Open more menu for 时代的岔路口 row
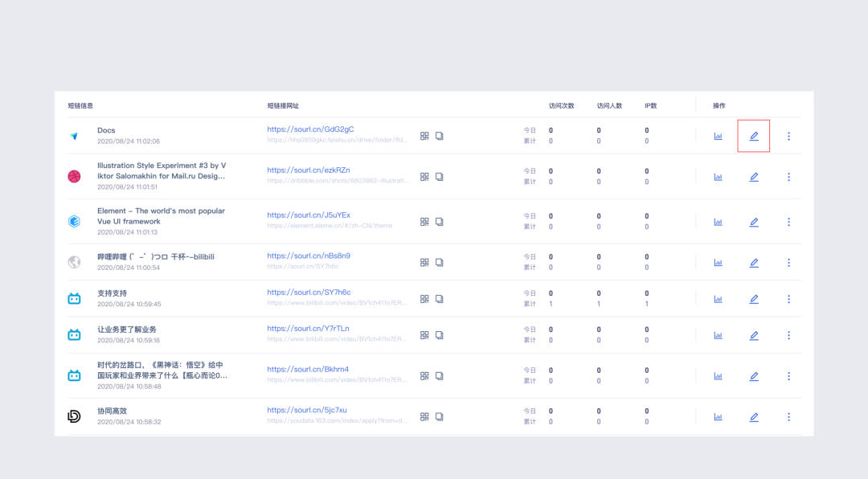Image resolution: width=868 pixels, height=479 pixels. pyautogui.click(x=789, y=376)
